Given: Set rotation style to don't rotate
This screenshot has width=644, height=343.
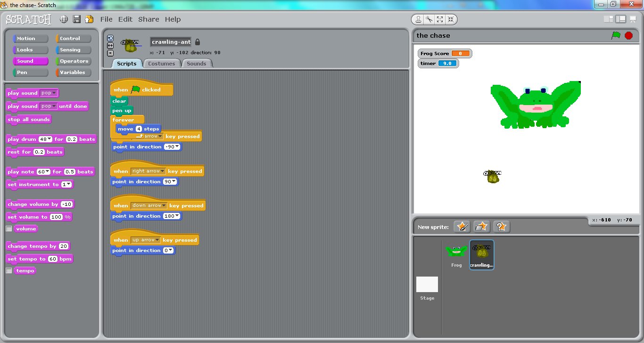Looking at the screenshot, I should 110,53.
